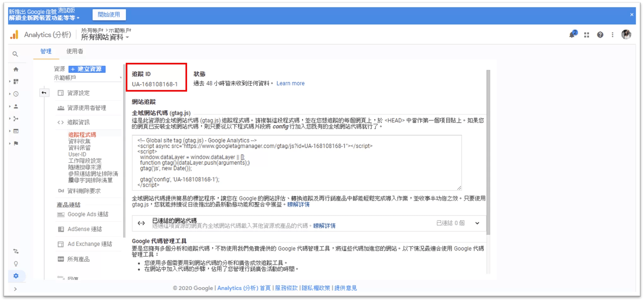
Task: Open the 隱私權政策 footer link
Action: point(316,288)
